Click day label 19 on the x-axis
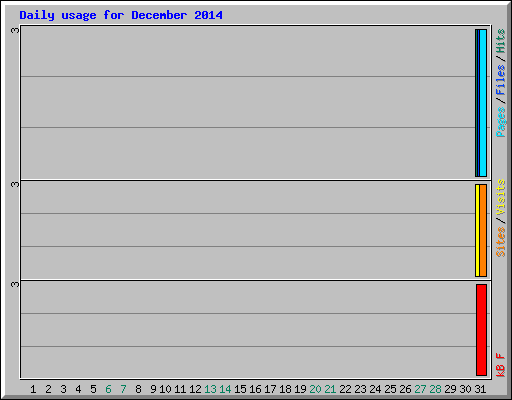This screenshot has width=512, height=400. pos(300,389)
